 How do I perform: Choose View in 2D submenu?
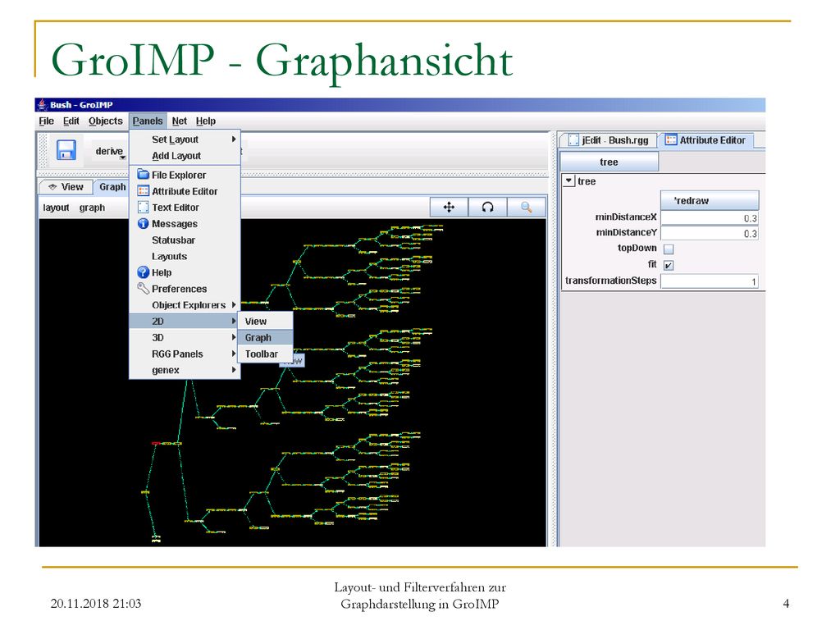tap(265, 322)
